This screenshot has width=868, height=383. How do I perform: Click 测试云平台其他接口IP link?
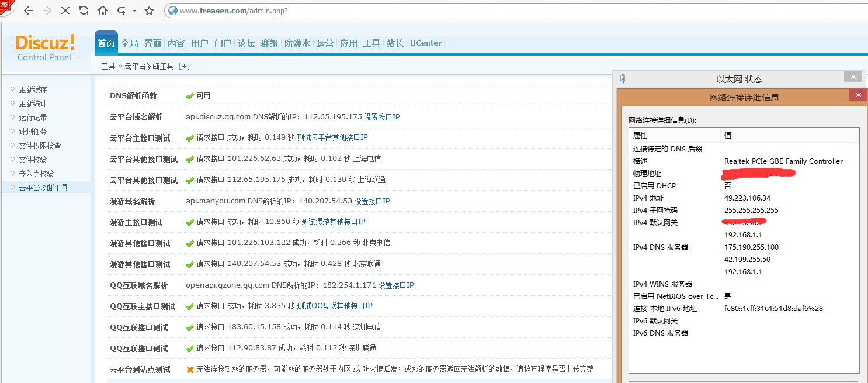coord(332,137)
